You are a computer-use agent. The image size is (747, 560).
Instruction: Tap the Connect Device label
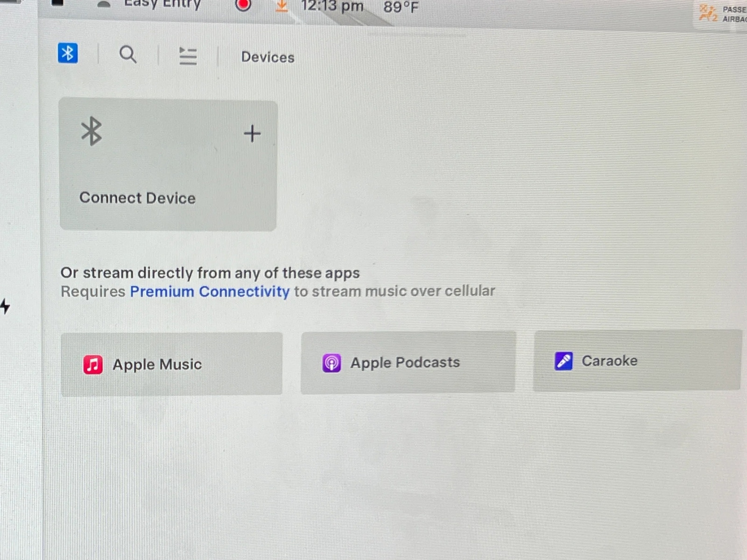[x=137, y=198]
